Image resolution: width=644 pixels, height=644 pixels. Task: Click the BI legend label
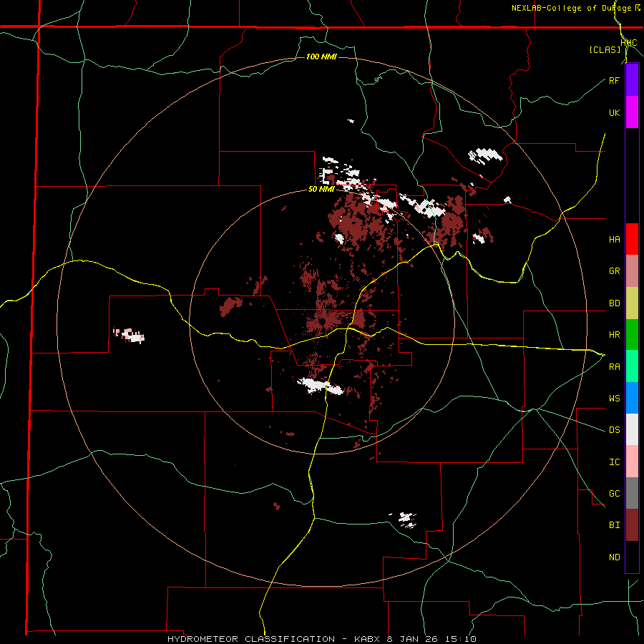614,525
